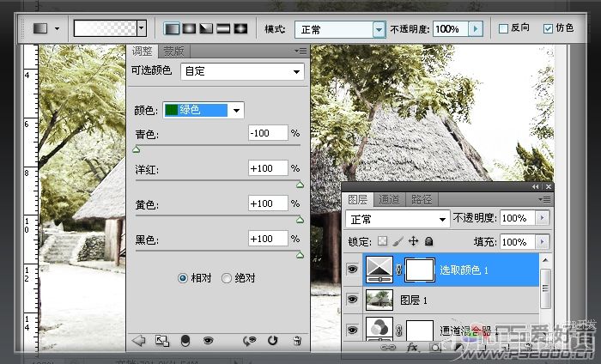The image size is (601, 364).
Task: Click the trash icon in adjustments panel
Action: click(x=297, y=341)
